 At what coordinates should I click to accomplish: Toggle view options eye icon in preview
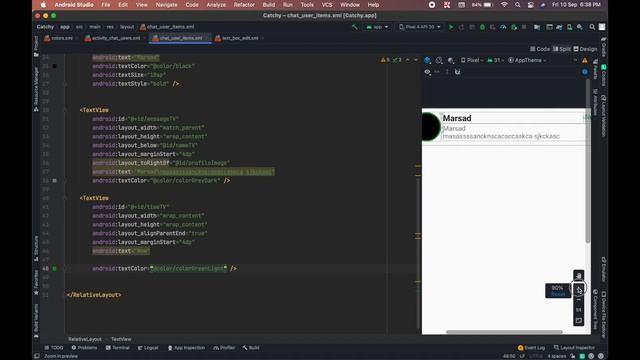pyautogui.click(x=427, y=72)
